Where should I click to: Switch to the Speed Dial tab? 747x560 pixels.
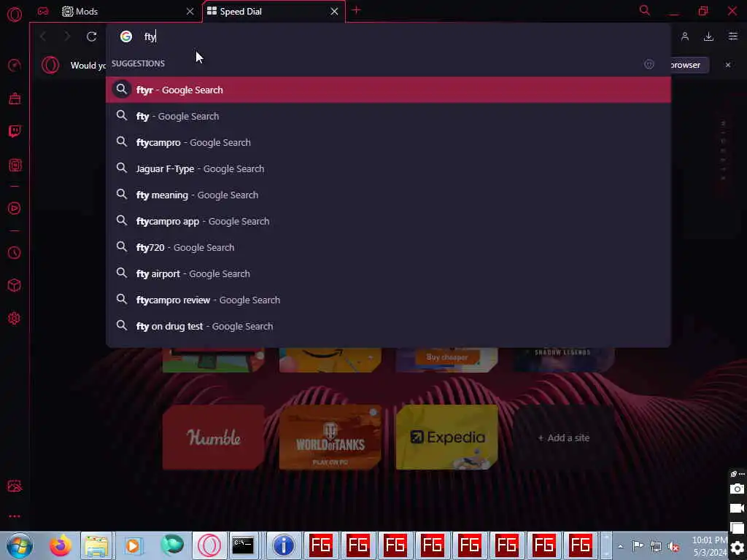[267, 12]
